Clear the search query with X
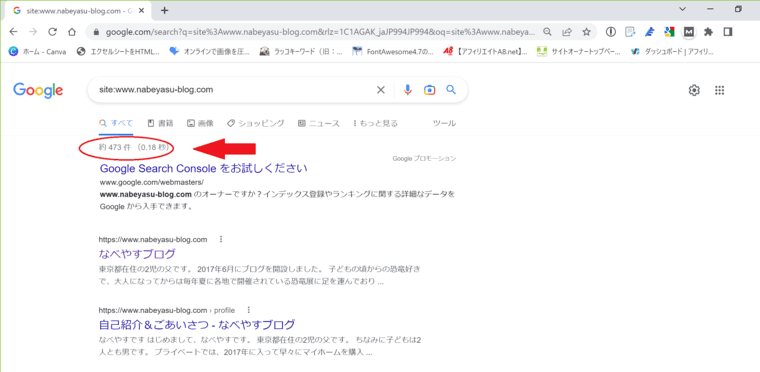The image size is (760, 372). [x=381, y=90]
